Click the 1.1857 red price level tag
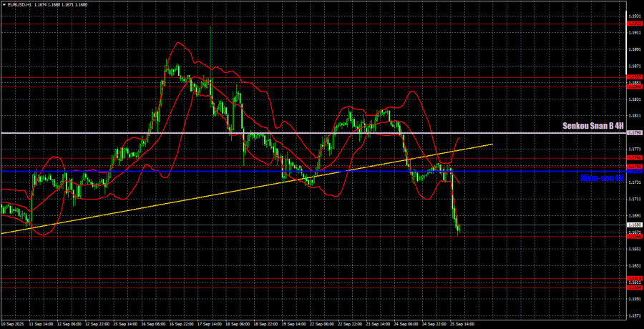 click(633, 77)
